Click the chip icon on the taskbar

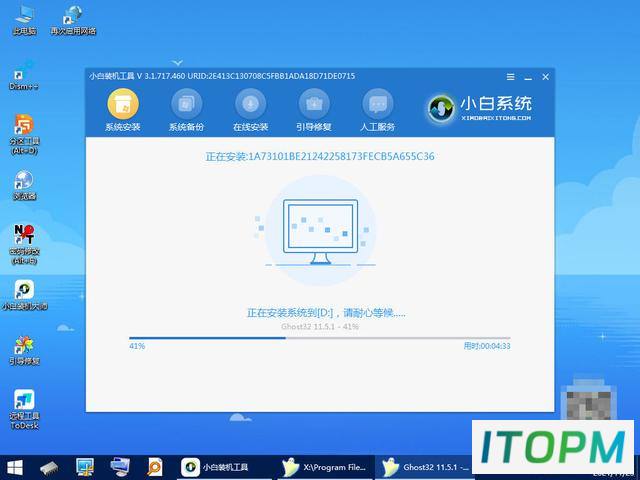pyautogui.click(x=49, y=468)
